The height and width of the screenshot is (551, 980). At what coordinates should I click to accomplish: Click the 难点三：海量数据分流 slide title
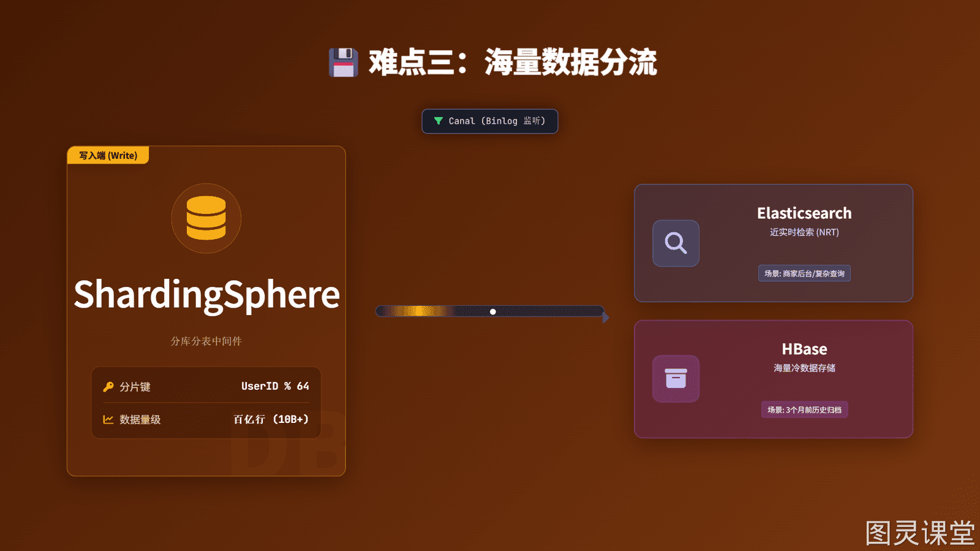tap(513, 63)
